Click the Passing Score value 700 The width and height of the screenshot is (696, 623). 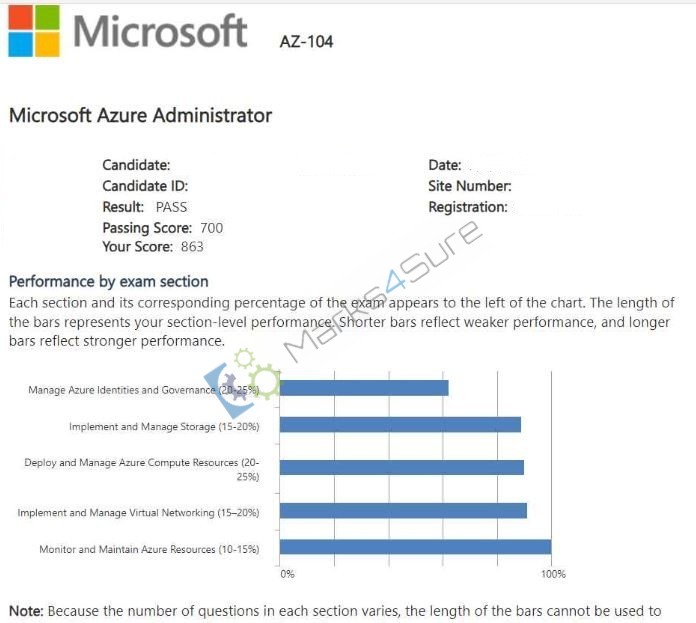(x=211, y=228)
